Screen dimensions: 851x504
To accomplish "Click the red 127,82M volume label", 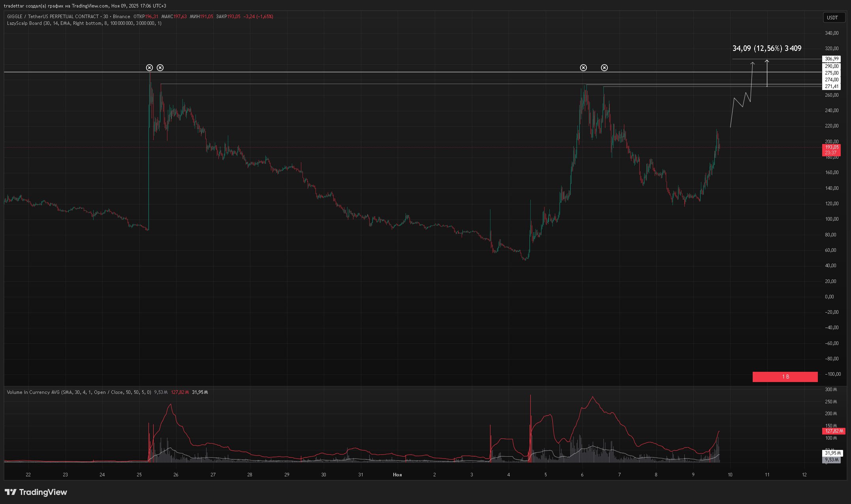I will (833, 431).
